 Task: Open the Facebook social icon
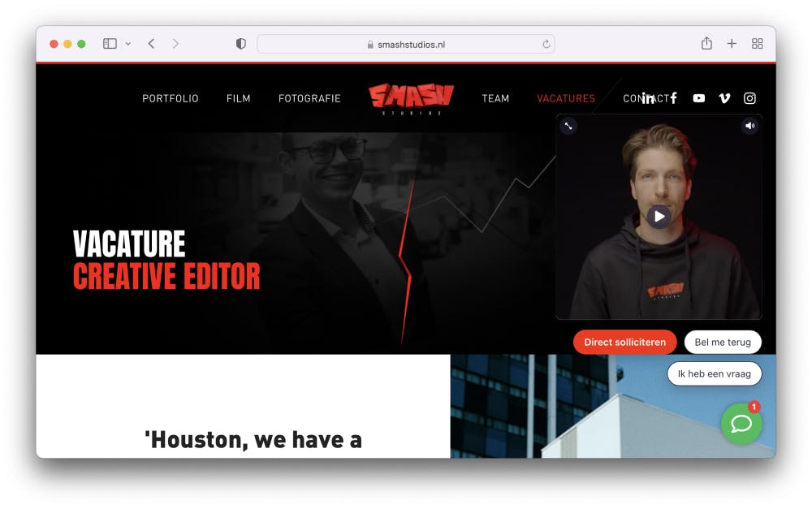[x=673, y=98]
